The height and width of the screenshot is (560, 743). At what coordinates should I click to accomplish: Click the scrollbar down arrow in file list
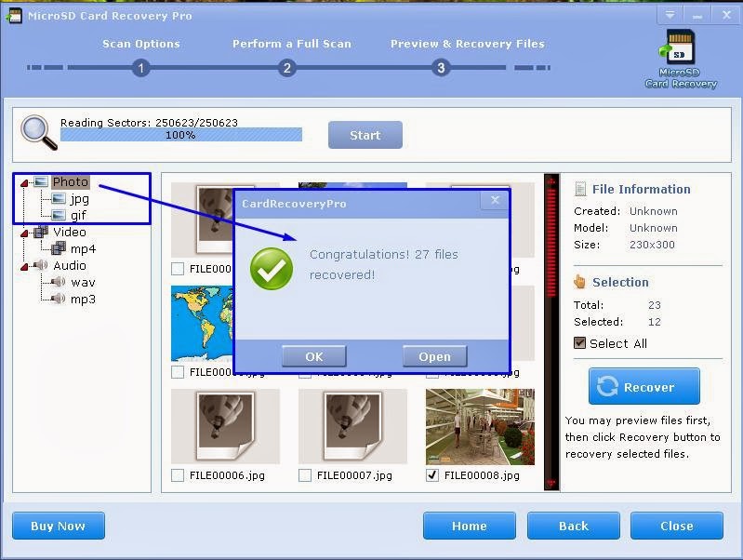point(551,483)
